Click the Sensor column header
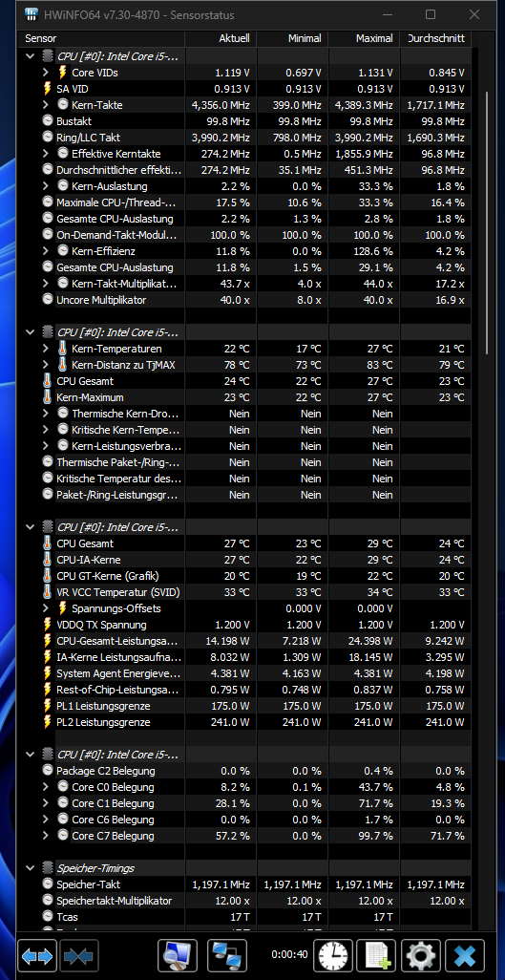Screen dimensions: 505x980 [101, 39]
